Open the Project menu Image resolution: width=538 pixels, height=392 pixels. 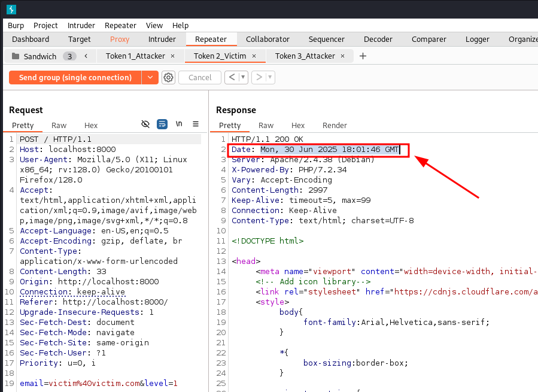tap(45, 25)
